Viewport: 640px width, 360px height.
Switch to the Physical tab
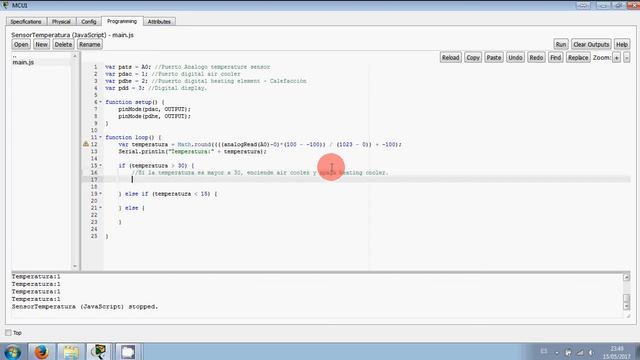[x=61, y=22]
